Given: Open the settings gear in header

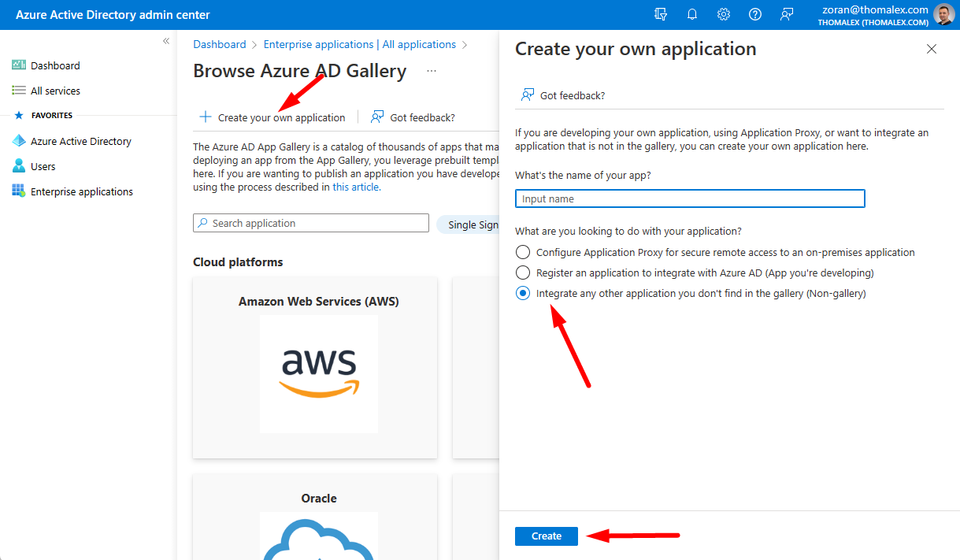Looking at the screenshot, I should 724,14.
